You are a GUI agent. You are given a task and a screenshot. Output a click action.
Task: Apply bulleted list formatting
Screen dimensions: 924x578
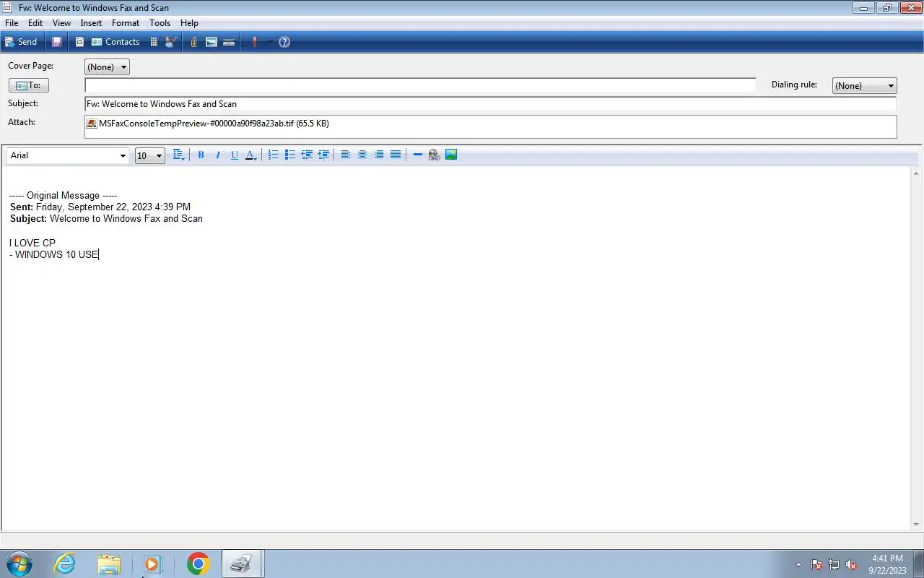click(289, 155)
